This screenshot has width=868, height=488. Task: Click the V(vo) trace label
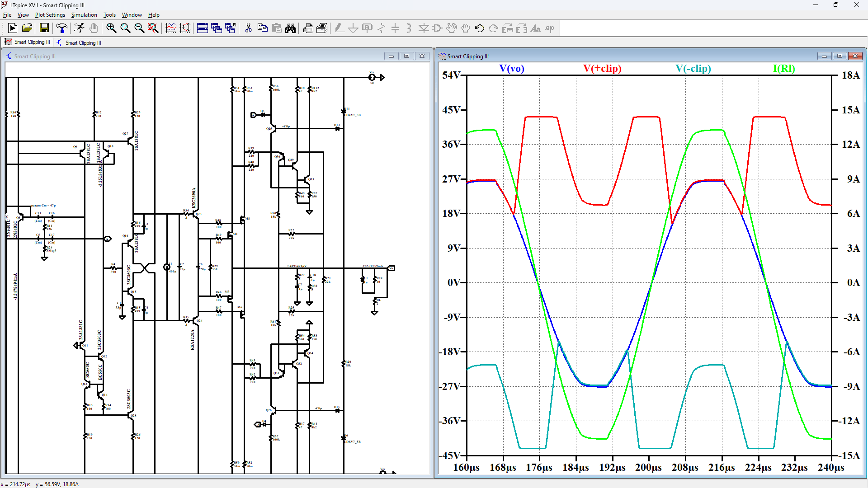(512, 68)
